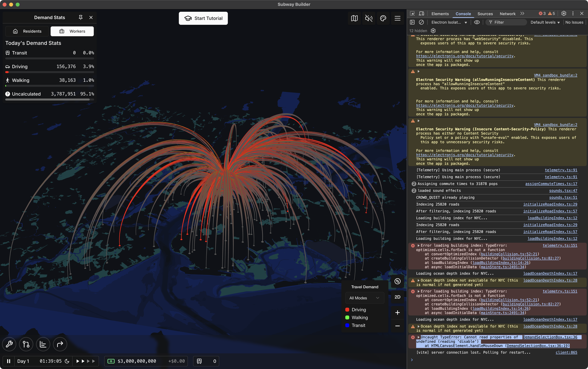Image resolution: width=588 pixels, height=369 pixels.
Task: Open the map overlays icon at top right
Action: tap(354, 18)
